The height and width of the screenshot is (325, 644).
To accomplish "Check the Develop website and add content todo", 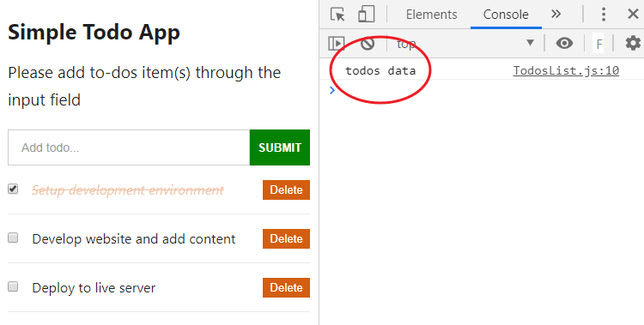I will [13, 238].
